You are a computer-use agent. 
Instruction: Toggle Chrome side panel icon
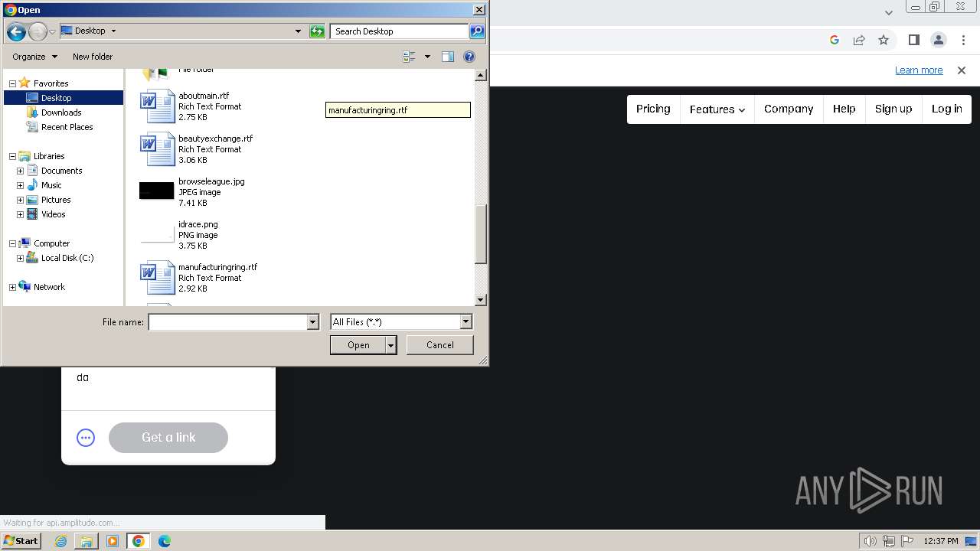tap(914, 40)
